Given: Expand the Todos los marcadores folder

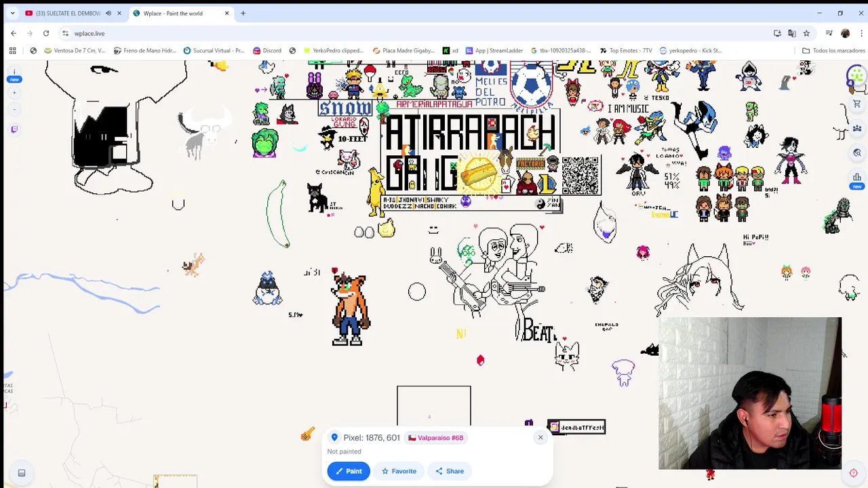Looking at the screenshot, I should [833, 50].
